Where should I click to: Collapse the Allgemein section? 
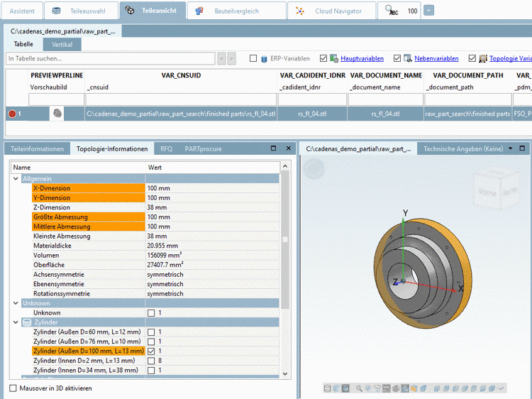[x=16, y=178]
